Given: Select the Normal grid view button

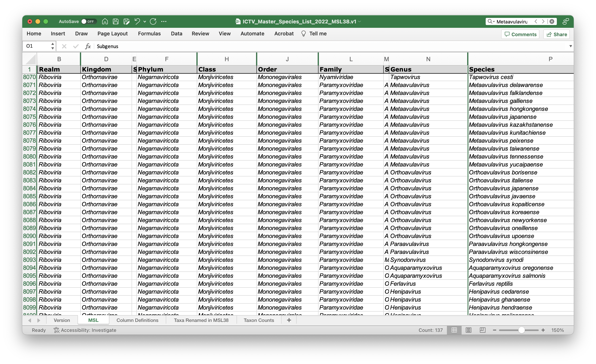Looking at the screenshot, I should pos(454,330).
